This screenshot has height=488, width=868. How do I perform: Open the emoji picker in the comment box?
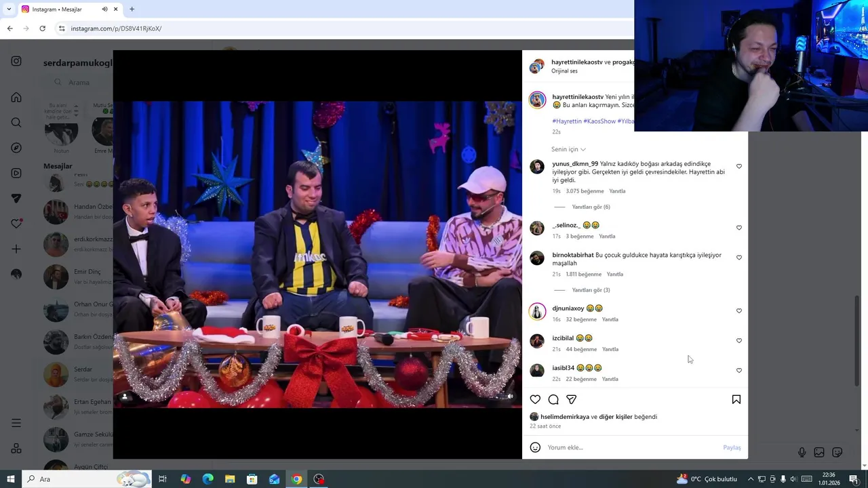pyautogui.click(x=535, y=447)
